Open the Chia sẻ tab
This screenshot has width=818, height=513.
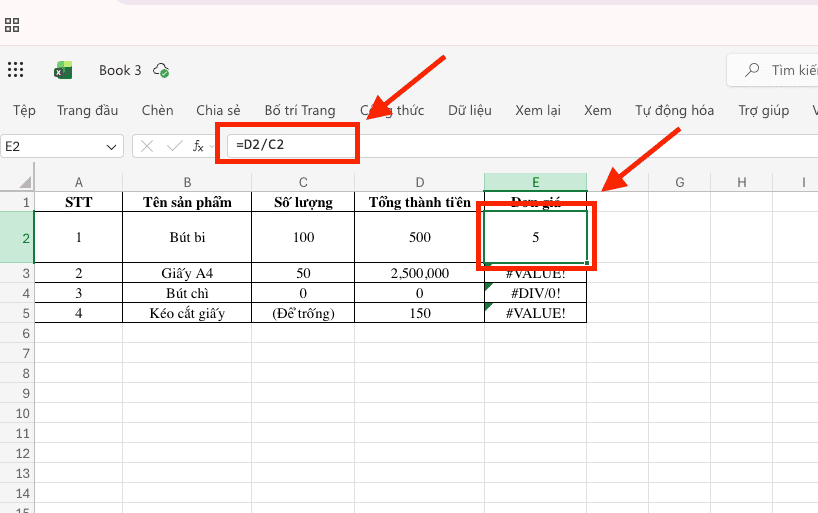tap(218, 111)
